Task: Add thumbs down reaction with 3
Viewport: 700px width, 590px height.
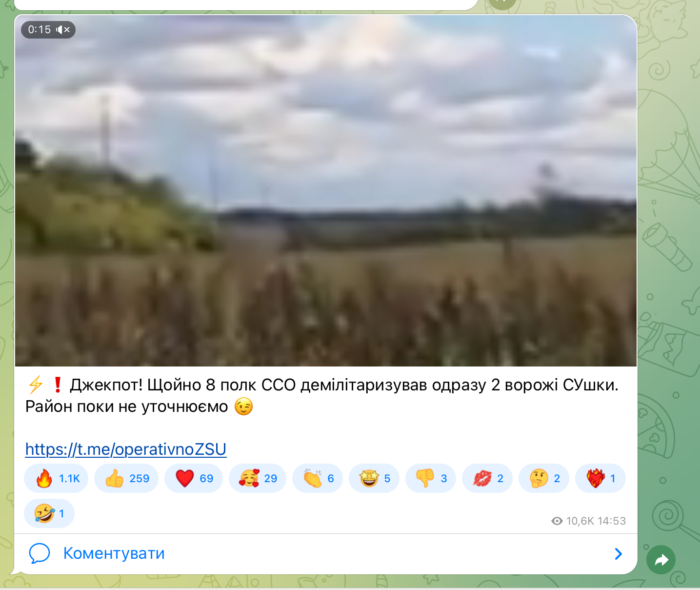Action: 431,478
